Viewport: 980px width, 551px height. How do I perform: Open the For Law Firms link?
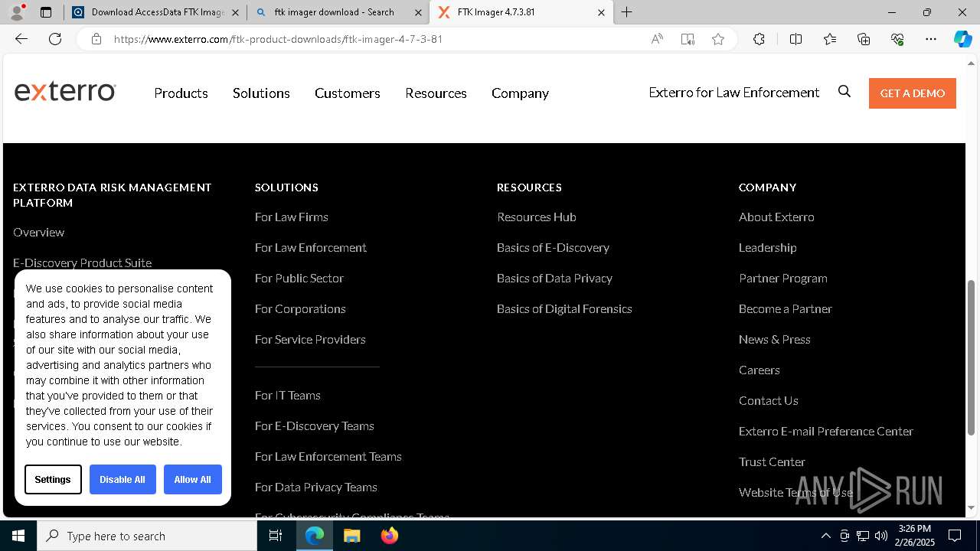[x=291, y=217]
